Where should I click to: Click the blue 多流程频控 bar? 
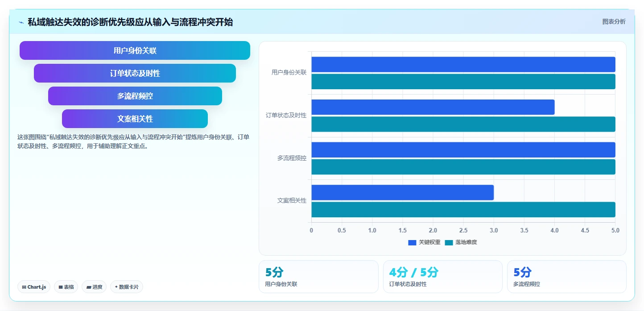[x=463, y=150]
